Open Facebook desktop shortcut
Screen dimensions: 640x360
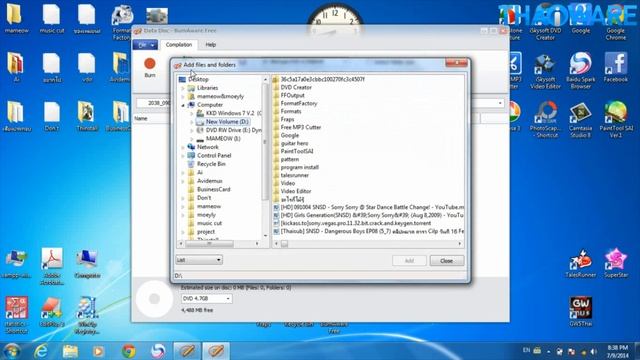pyautogui.click(x=616, y=68)
